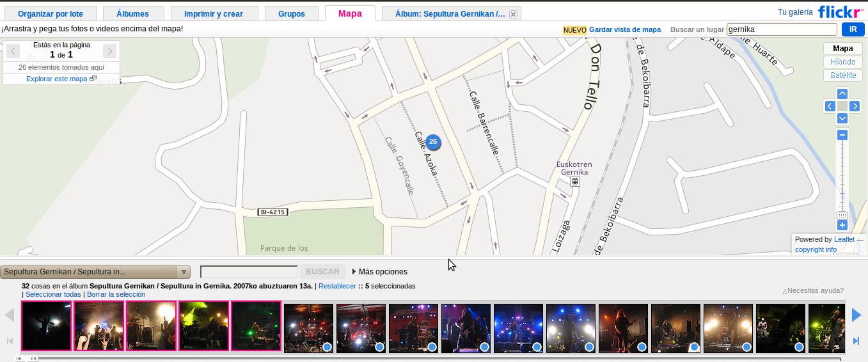Pan the map down with arrow

(x=842, y=118)
